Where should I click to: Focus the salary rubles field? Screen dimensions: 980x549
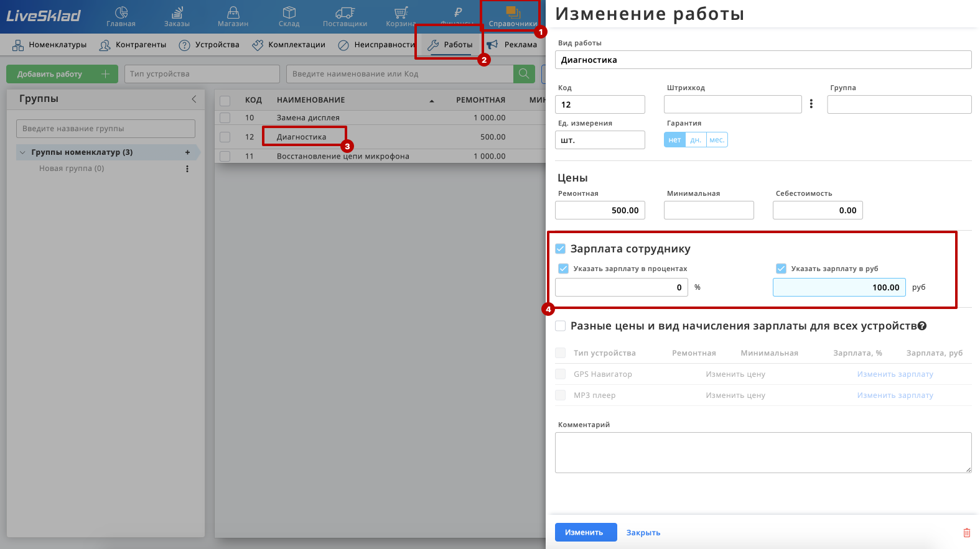839,287
